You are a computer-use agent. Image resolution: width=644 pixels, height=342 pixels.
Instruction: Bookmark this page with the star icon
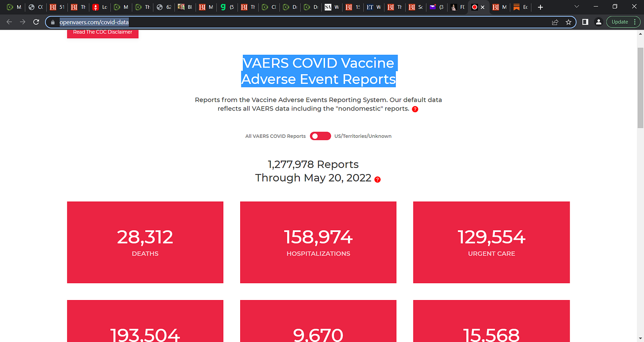(x=568, y=22)
